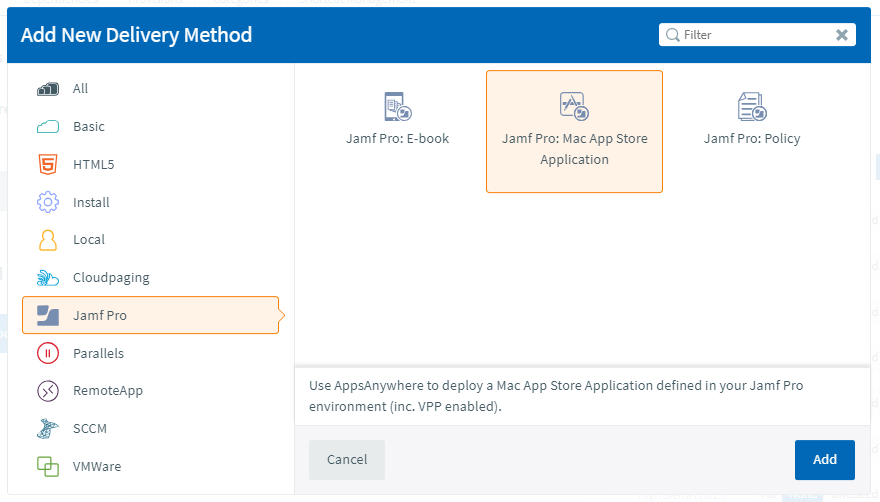The height and width of the screenshot is (502, 880).
Task: Select the RemoteApp icon
Action: pos(48,391)
